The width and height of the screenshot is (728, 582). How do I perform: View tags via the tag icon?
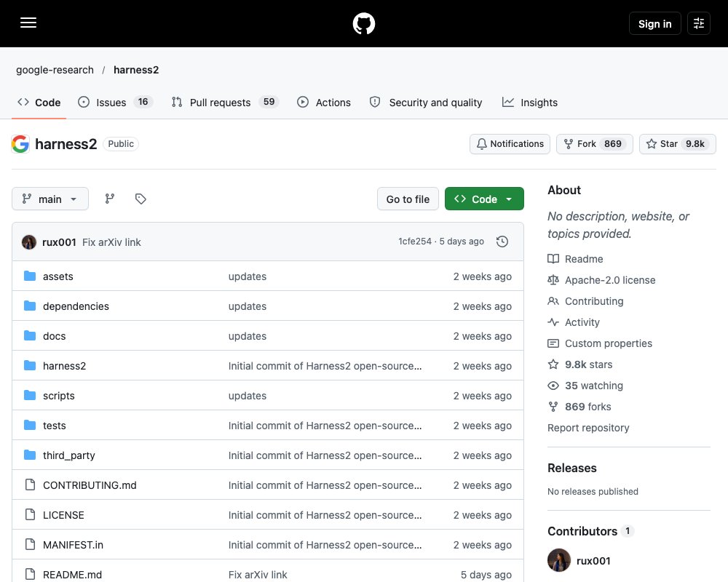click(141, 199)
